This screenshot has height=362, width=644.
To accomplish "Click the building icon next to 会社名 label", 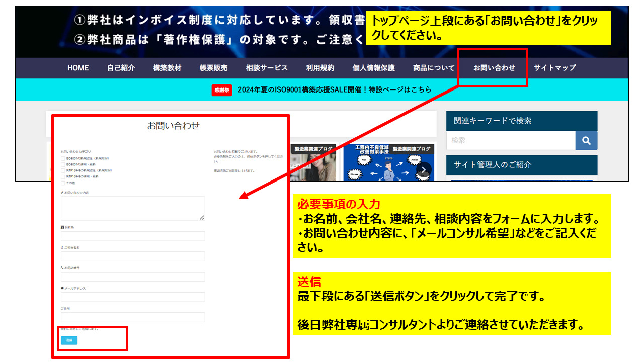I will point(61,228).
